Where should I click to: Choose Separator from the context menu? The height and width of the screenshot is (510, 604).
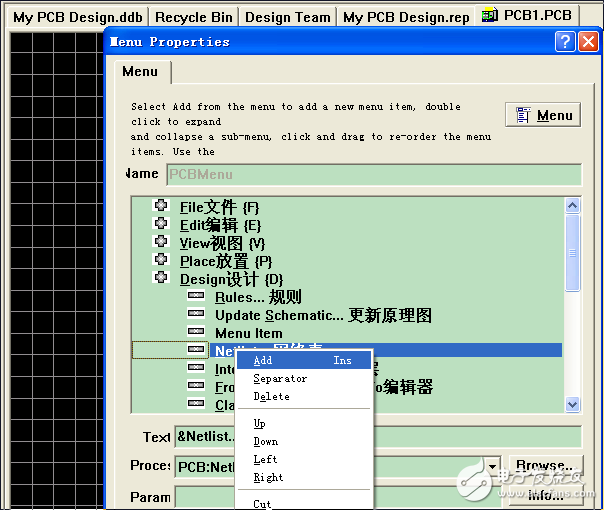[x=280, y=378]
